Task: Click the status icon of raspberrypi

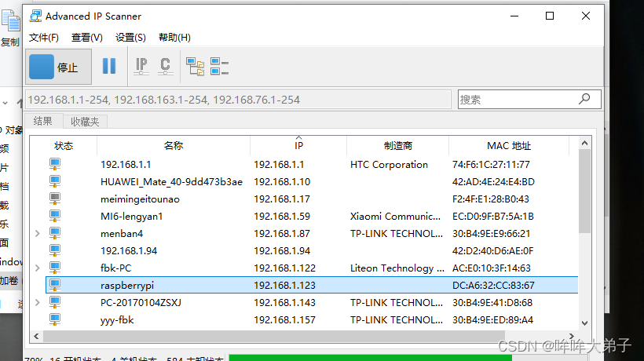Action: pos(55,285)
